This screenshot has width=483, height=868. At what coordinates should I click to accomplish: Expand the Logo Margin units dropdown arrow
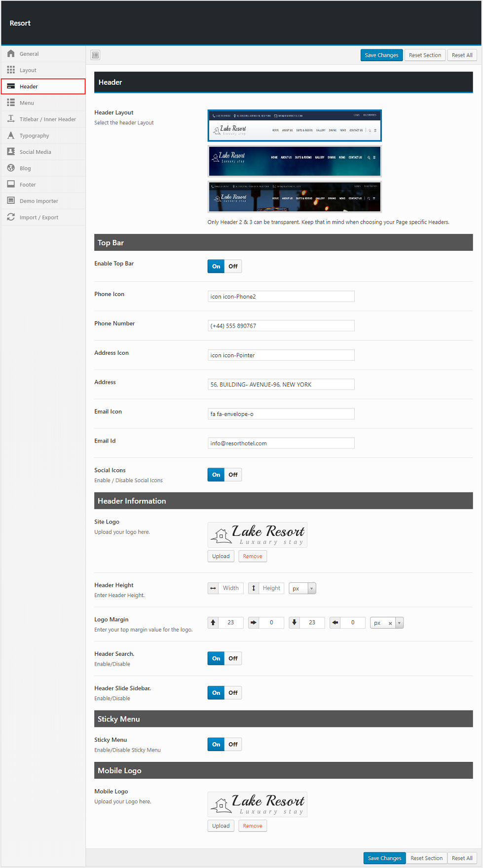(x=399, y=623)
